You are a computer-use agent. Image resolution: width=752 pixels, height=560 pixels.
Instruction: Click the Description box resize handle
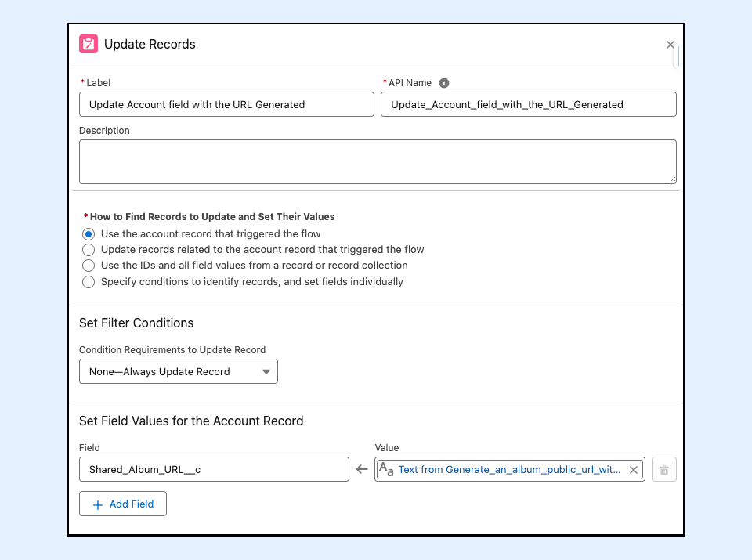(671, 179)
